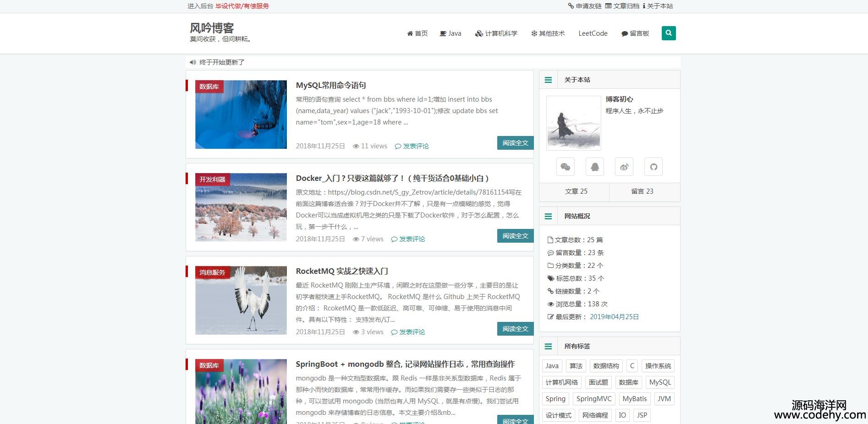Viewport: 868px width, 424px height.
Task: Open RocketMQ 实战之快速入门 article title
Action: [342, 271]
